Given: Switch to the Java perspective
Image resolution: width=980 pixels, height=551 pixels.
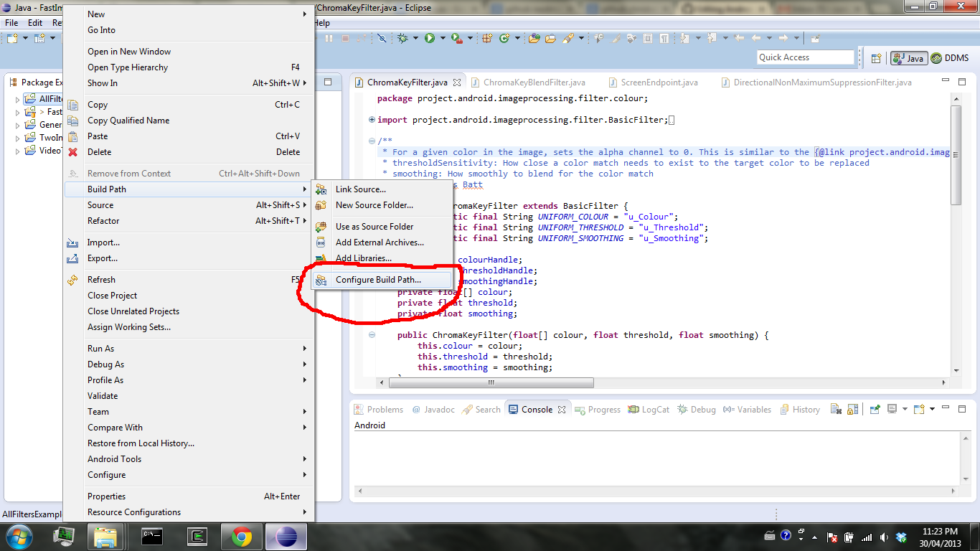Looking at the screenshot, I should [x=909, y=58].
